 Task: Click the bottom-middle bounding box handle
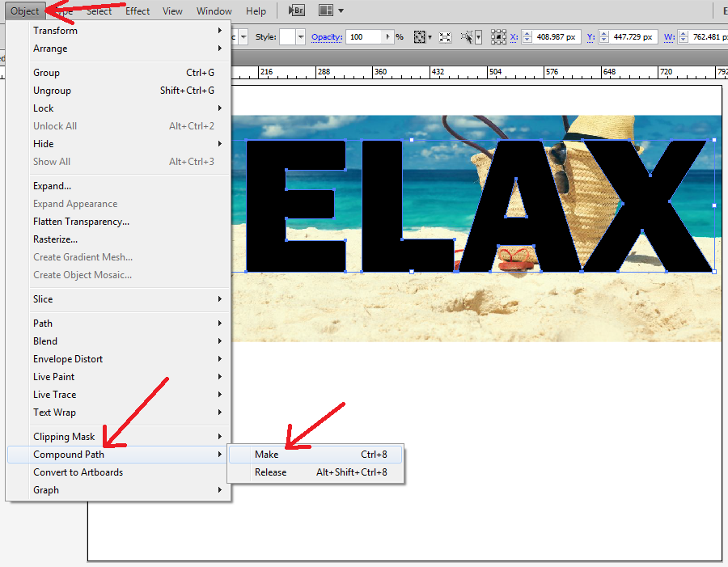(x=412, y=272)
